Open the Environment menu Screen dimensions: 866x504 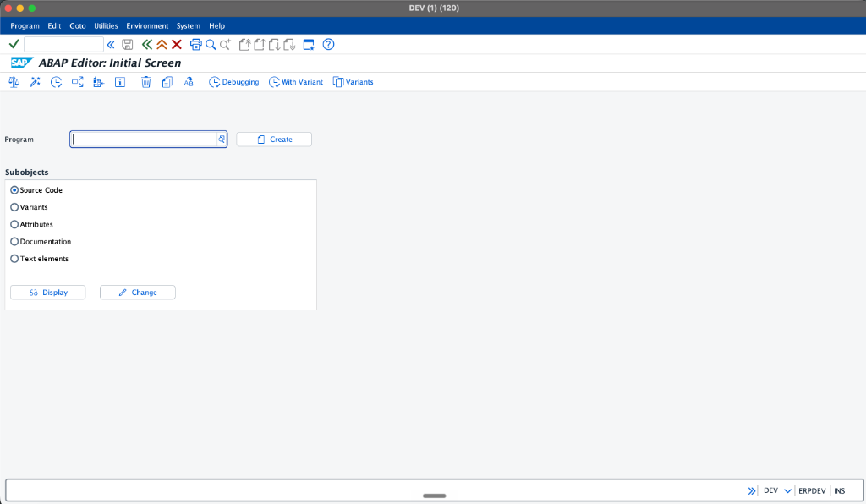147,26
